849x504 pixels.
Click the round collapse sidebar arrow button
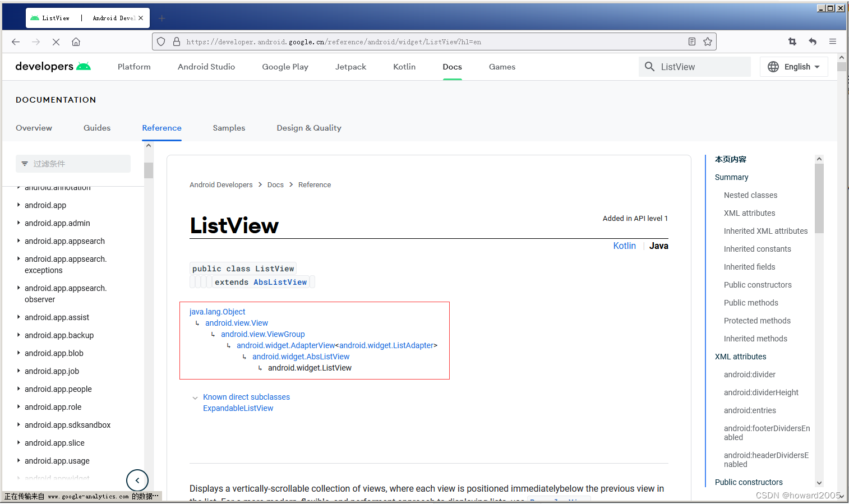point(137,480)
